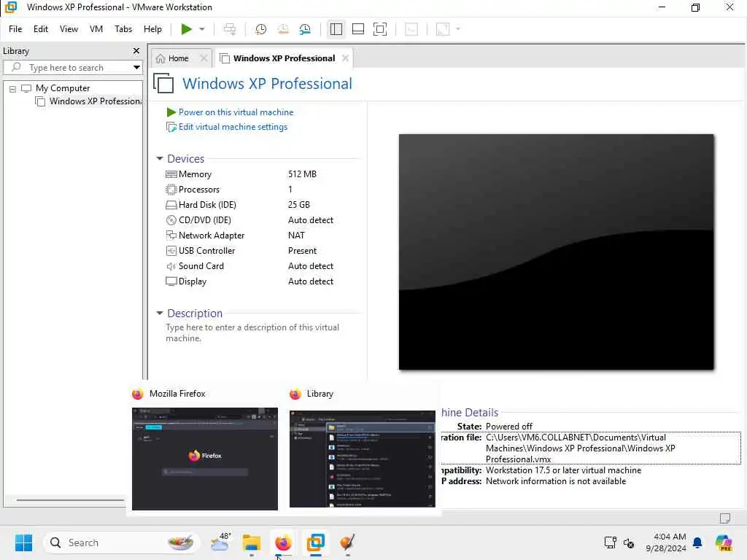Click the library horizontal scrollbar
Image resolution: width=747 pixels, height=560 pixels.
pyautogui.click(x=71, y=500)
